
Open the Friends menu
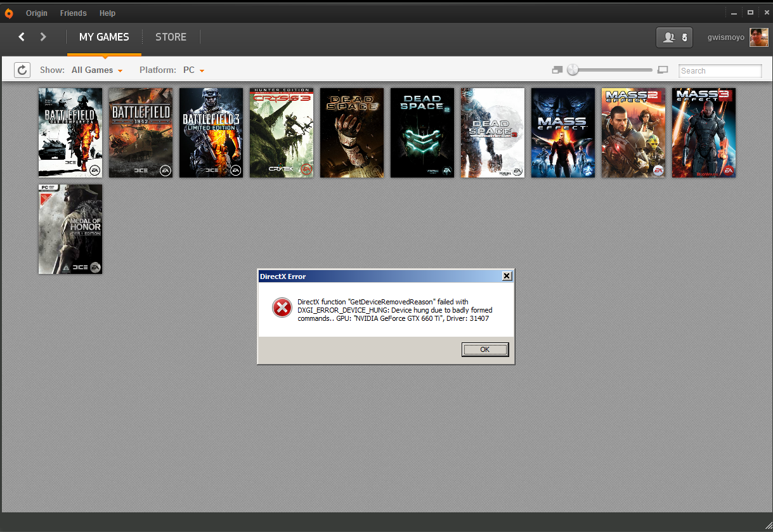(x=74, y=13)
